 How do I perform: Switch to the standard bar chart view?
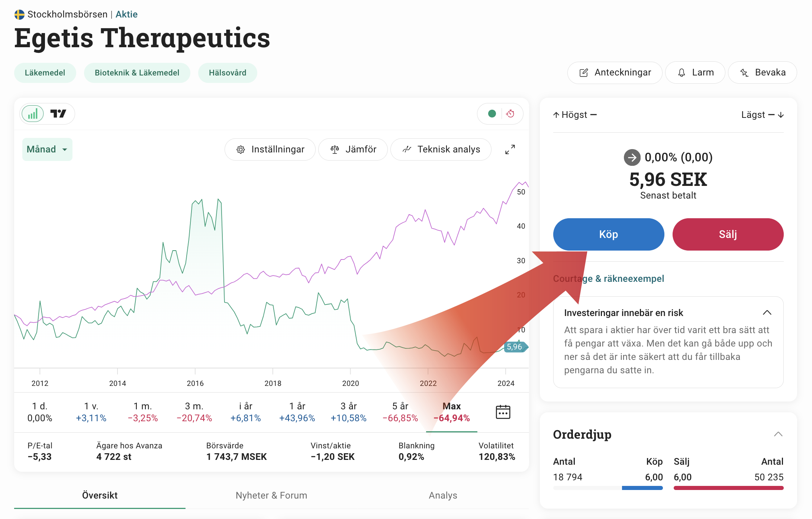(x=33, y=114)
